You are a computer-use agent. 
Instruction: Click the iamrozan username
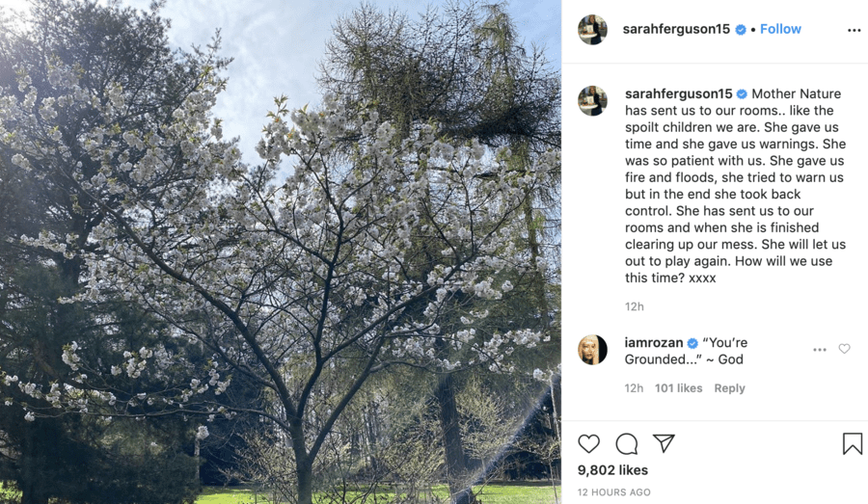click(x=654, y=342)
